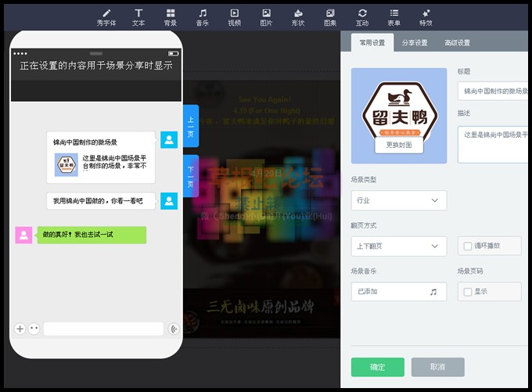Click the emoji face icon in chat bar
This screenshot has width=532, height=392.
click(34, 329)
